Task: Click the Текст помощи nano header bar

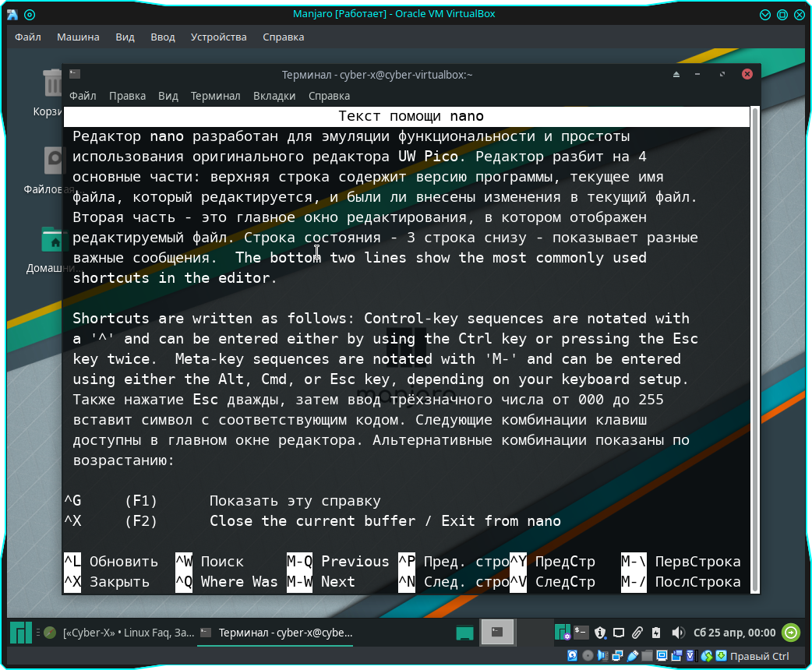Action: 407,116
